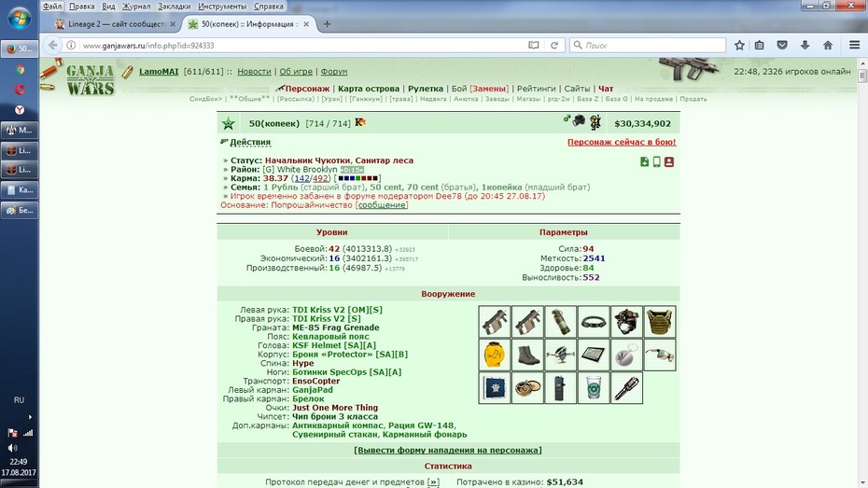The height and width of the screenshot is (488, 868).
Task: Open the Правка menu
Action: tap(81, 7)
